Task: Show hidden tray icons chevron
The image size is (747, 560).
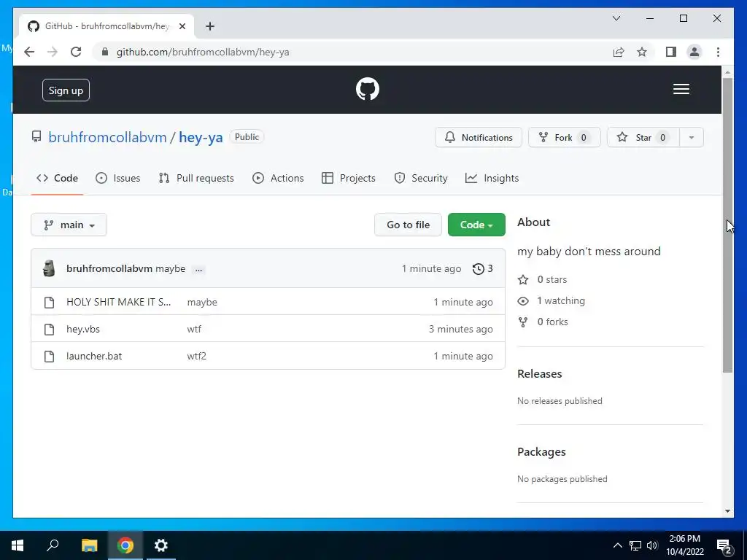Action: 617,545
